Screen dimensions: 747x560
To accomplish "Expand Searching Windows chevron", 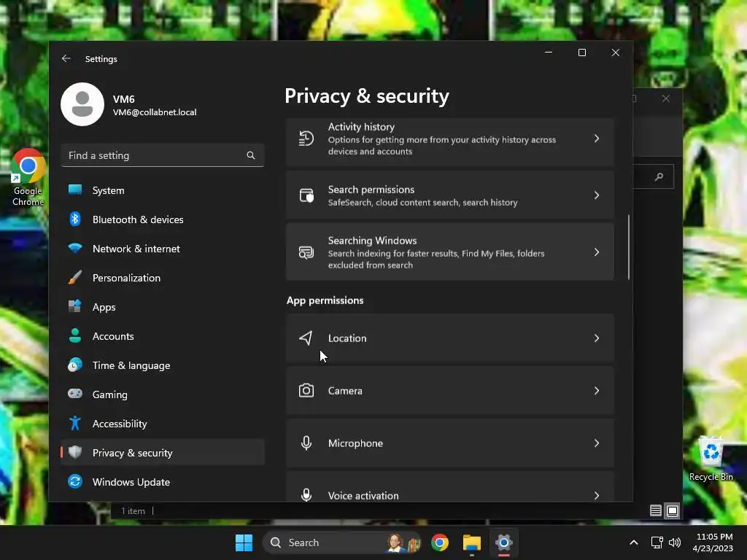I will (597, 252).
